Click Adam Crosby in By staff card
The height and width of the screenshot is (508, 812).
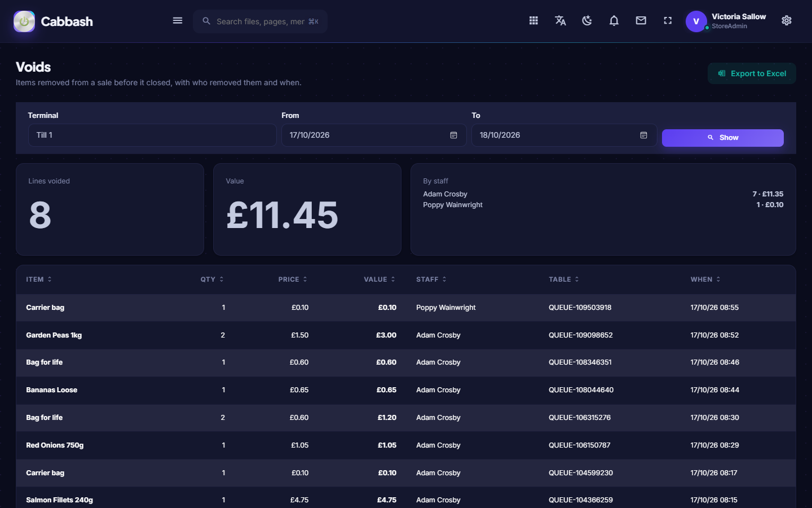coord(445,194)
